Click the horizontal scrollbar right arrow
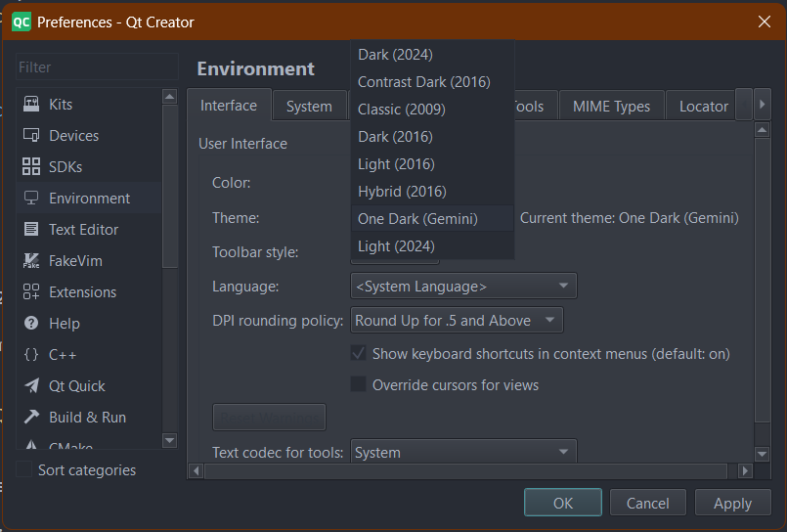This screenshot has width=787, height=532. pos(745,470)
